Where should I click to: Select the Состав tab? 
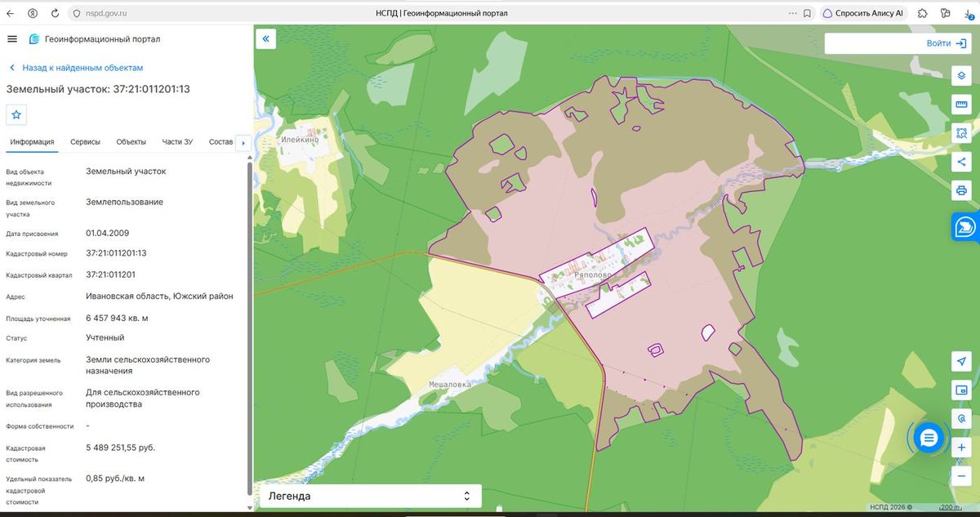[220, 142]
